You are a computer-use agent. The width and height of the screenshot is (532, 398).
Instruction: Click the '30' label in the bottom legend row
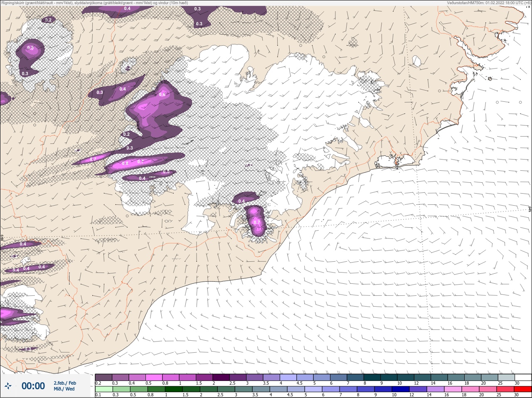[x=517, y=395]
